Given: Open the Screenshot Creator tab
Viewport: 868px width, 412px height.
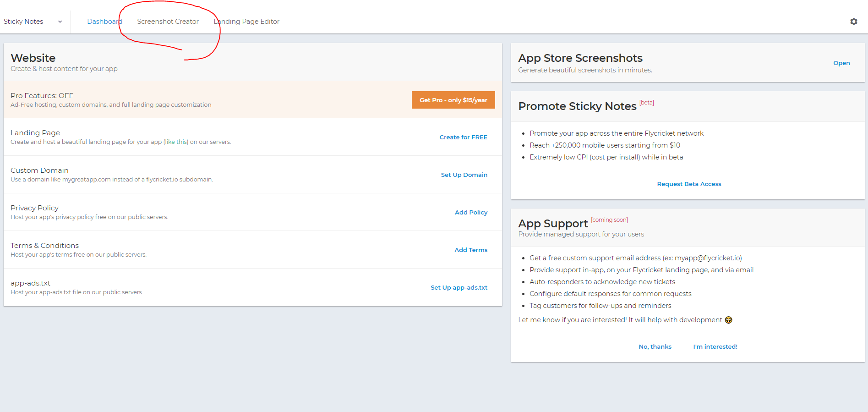Looking at the screenshot, I should coord(168,22).
